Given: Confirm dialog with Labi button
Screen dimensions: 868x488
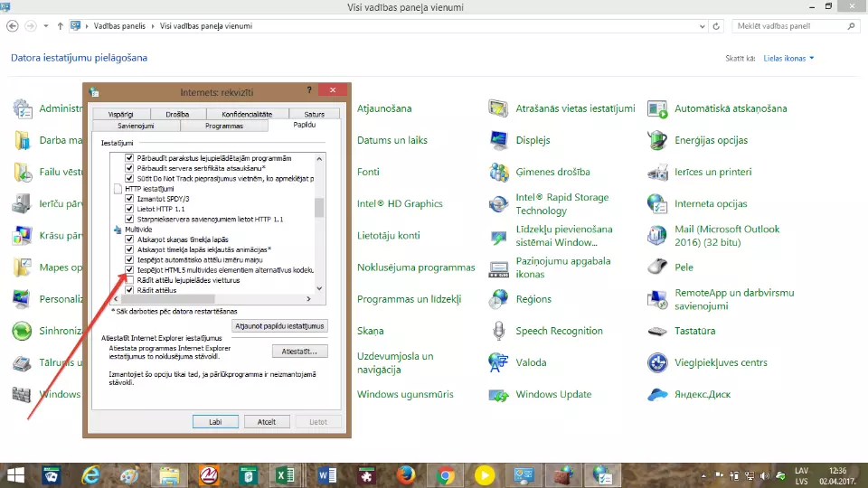Looking at the screenshot, I should (215, 422).
